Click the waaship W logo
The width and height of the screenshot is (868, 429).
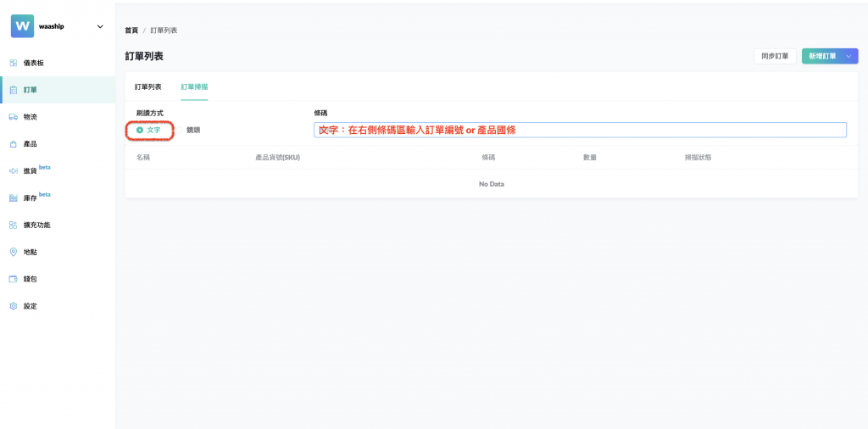(22, 26)
